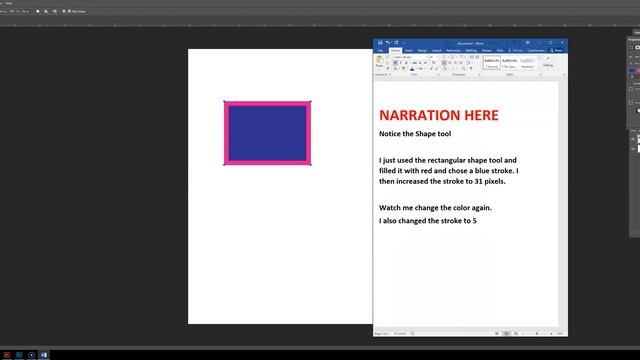Open the Review ribbon tab
The image size is (640, 360).
(x=487, y=51)
